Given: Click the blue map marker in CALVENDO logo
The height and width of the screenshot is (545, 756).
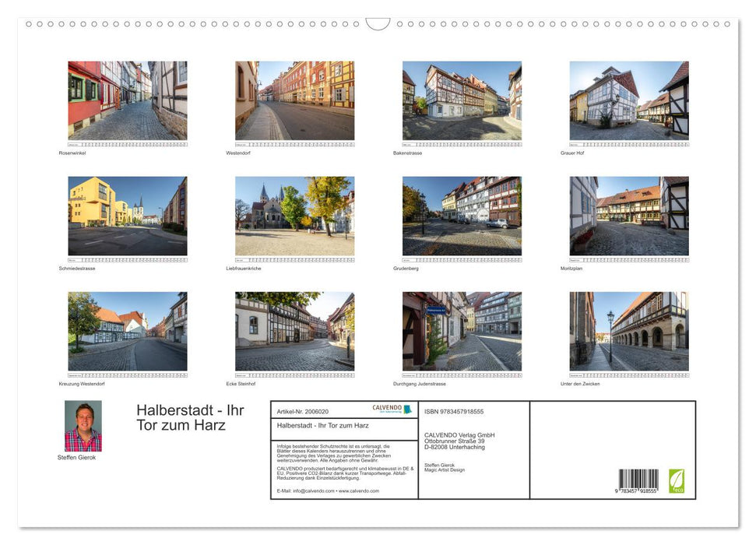Looking at the screenshot, I should pyautogui.click(x=406, y=409).
